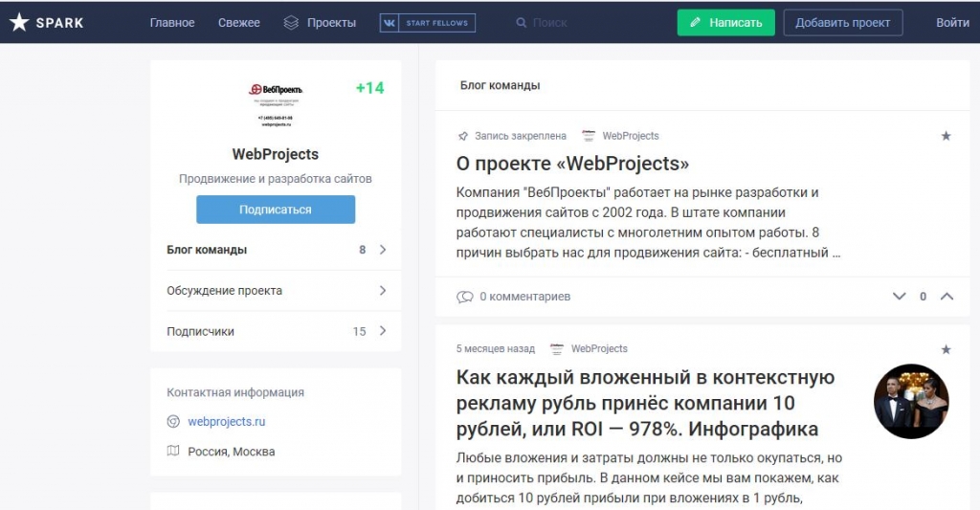The image size is (980, 510).
Task: Click the Россия, Москва location text
Action: (232, 452)
